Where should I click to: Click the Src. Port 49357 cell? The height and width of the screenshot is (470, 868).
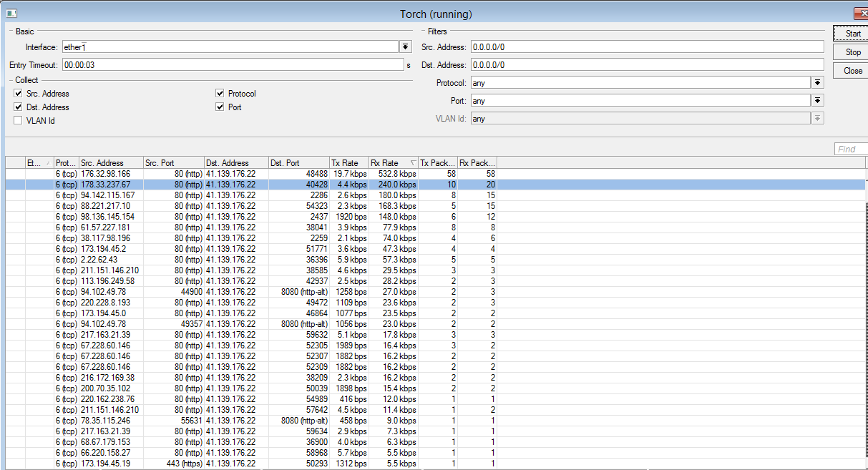click(x=173, y=324)
